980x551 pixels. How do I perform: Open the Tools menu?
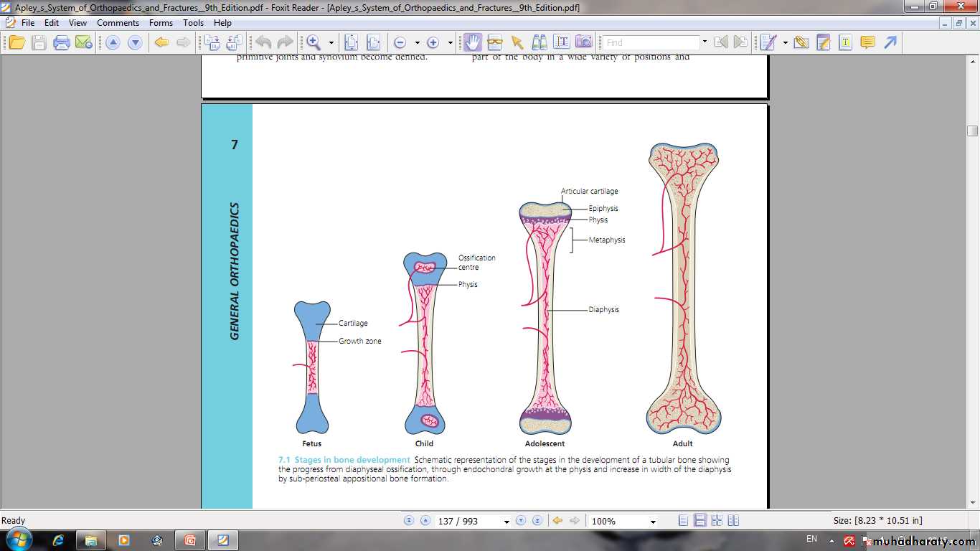tap(193, 23)
